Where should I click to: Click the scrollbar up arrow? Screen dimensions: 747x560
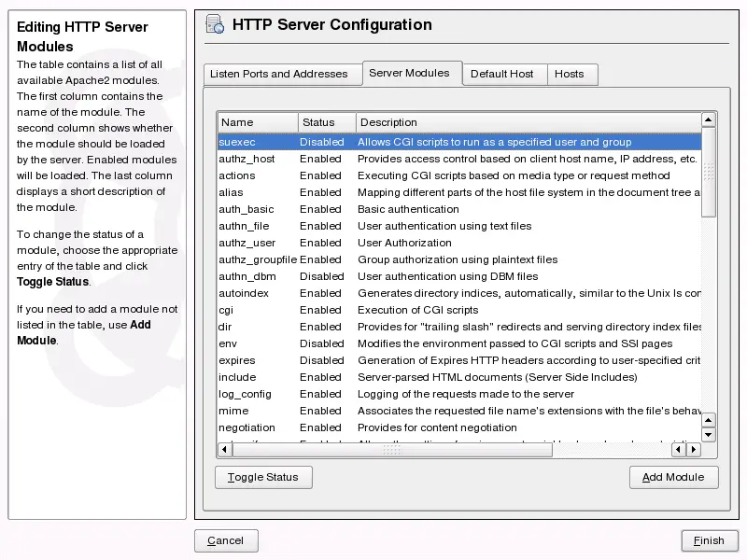708,120
